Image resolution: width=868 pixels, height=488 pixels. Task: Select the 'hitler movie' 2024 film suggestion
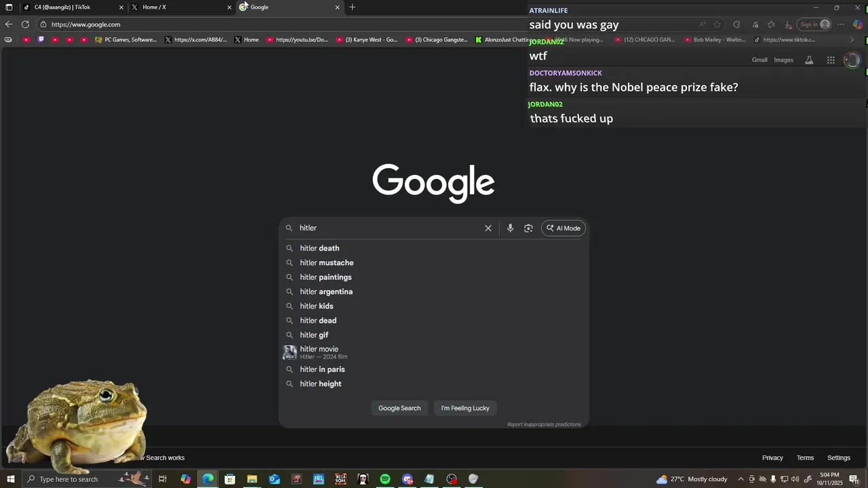click(x=434, y=352)
